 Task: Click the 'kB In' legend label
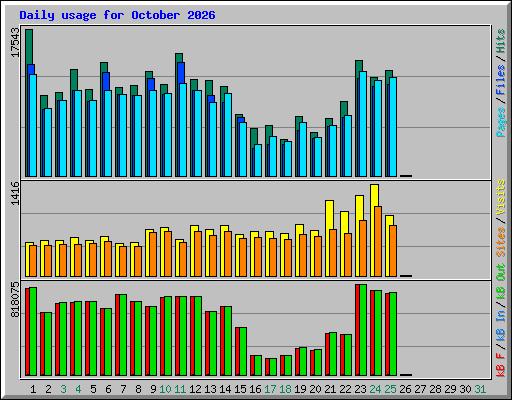[500, 325]
